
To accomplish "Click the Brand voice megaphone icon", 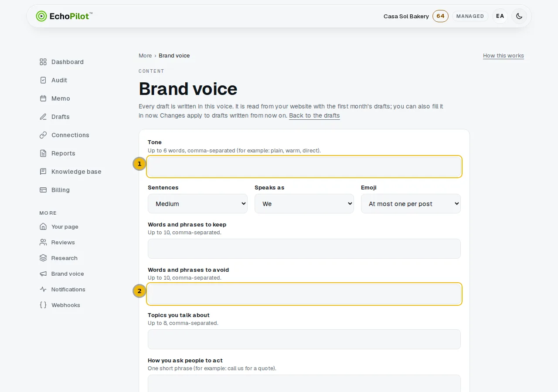I will click(x=43, y=274).
